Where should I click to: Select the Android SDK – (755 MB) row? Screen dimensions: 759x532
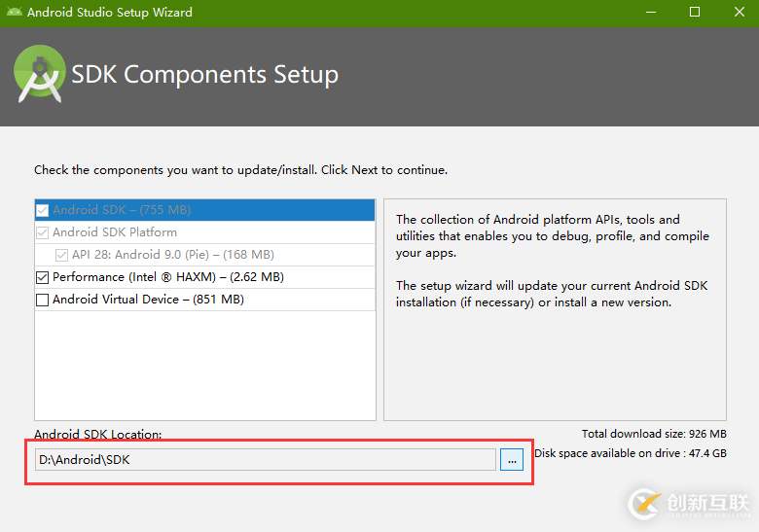[204, 210]
